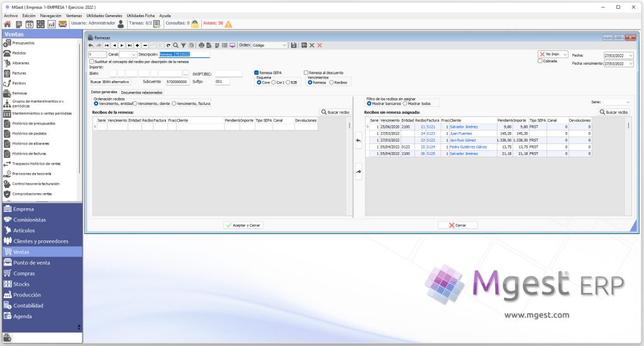Viewport: 644px width, 346px height.
Task: Click the filter funnel icon in Remesas toolbar
Action: [x=184, y=45]
